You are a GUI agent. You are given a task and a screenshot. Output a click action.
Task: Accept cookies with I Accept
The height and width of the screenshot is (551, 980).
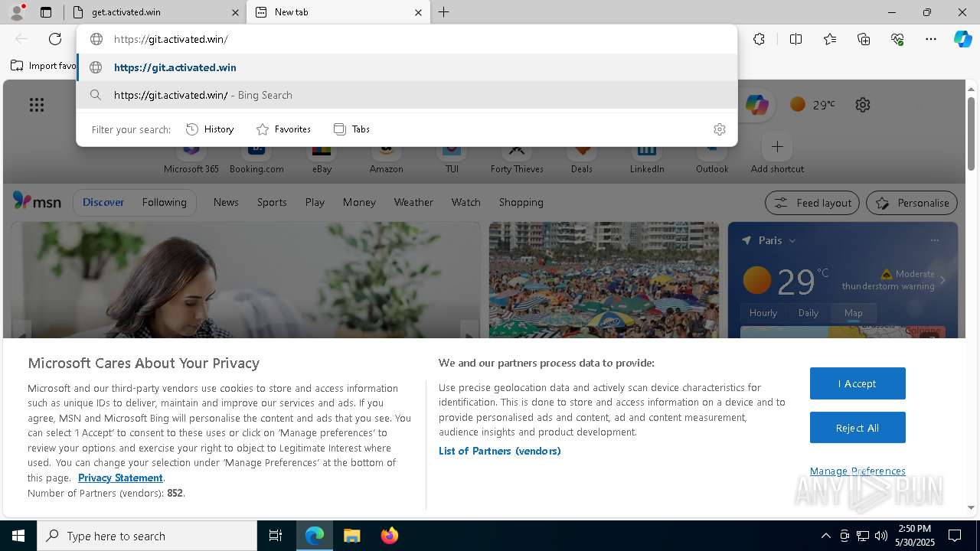coord(857,383)
